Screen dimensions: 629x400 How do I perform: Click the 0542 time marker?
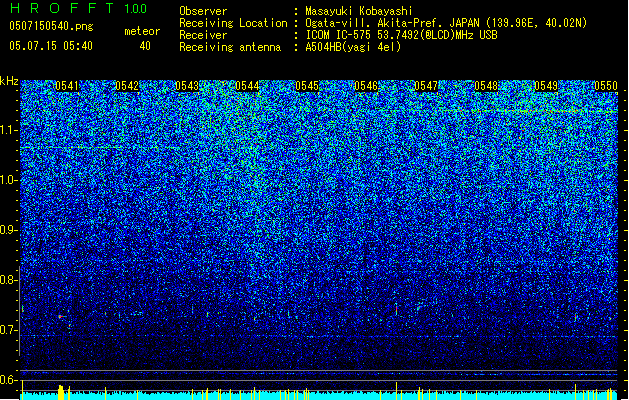[127, 86]
